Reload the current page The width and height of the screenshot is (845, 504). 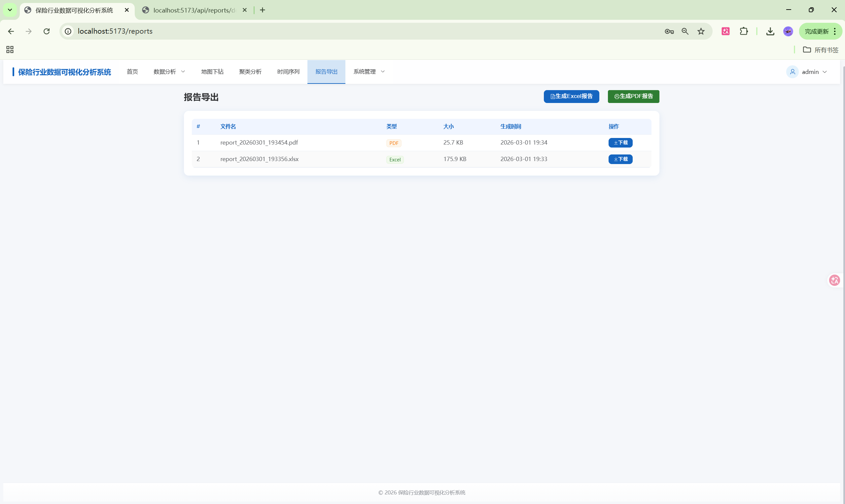pyautogui.click(x=47, y=31)
